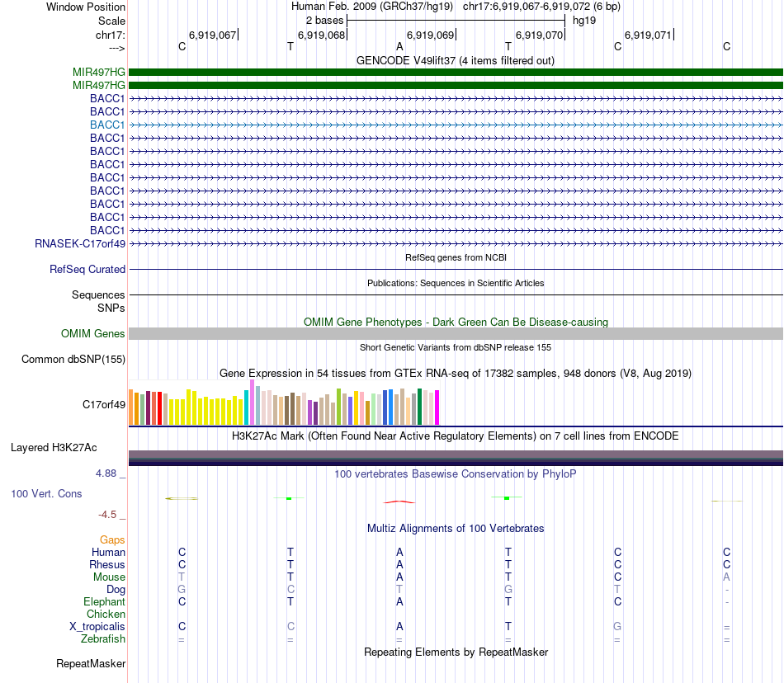
Task: Click reference base A in the ruler row
Action: [x=399, y=47]
